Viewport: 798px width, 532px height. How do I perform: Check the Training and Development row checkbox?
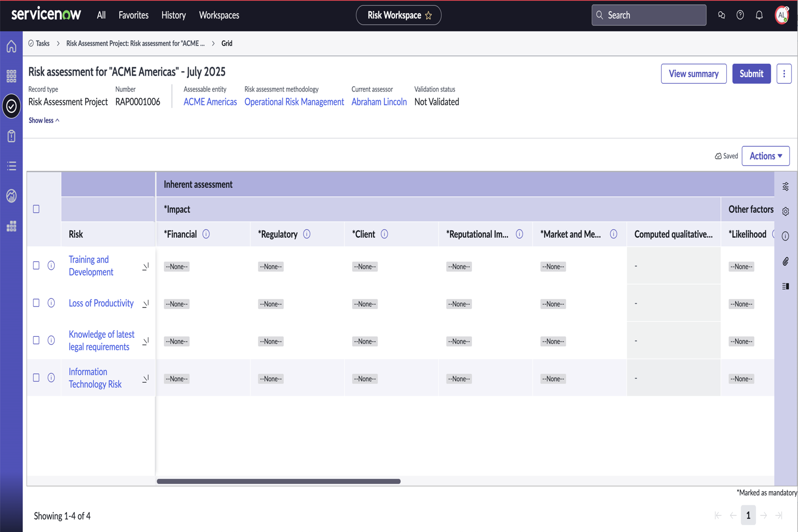click(x=36, y=265)
